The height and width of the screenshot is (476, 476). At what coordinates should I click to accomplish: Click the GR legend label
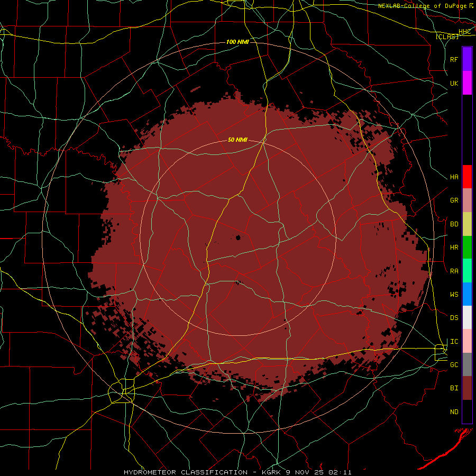pyautogui.click(x=454, y=200)
